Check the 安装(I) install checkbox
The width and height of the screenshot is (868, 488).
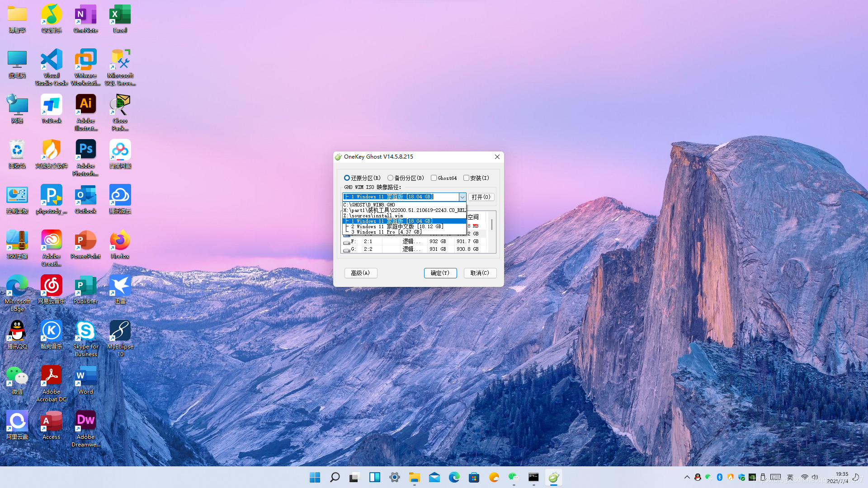(x=467, y=178)
